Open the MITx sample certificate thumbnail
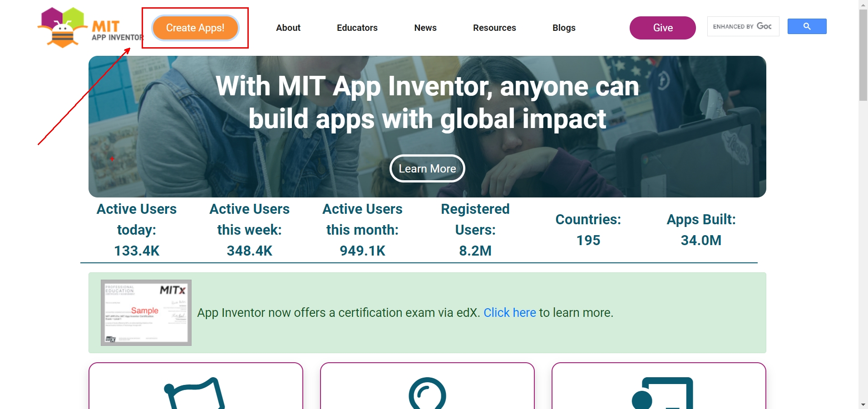Viewport: 868px width, 409px height. click(x=146, y=313)
